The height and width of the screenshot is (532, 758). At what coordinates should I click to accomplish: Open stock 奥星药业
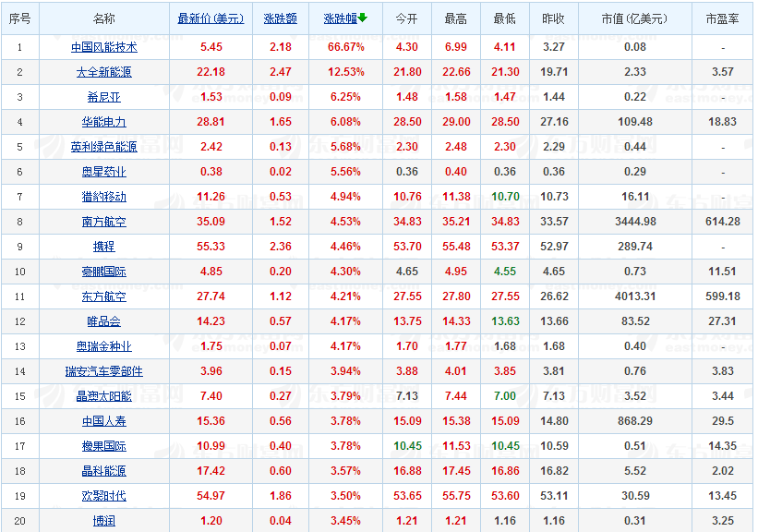point(104,172)
